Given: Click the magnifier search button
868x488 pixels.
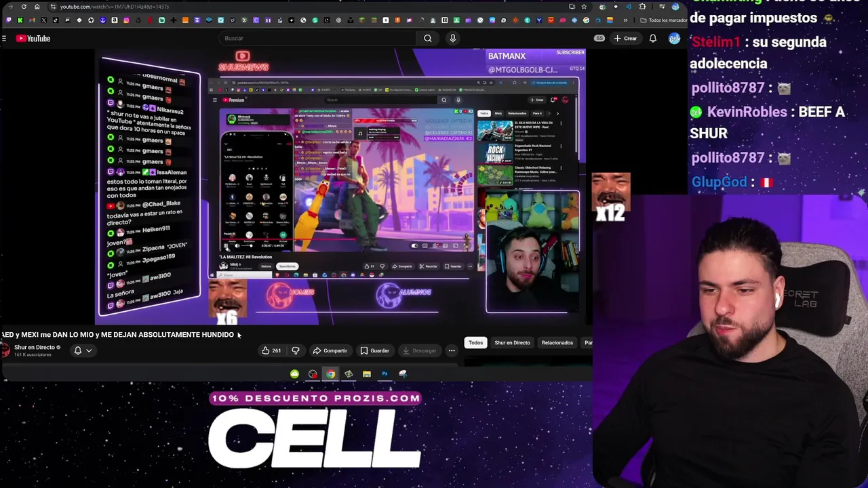Looking at the screenshot, I should [x=428, y=39].
